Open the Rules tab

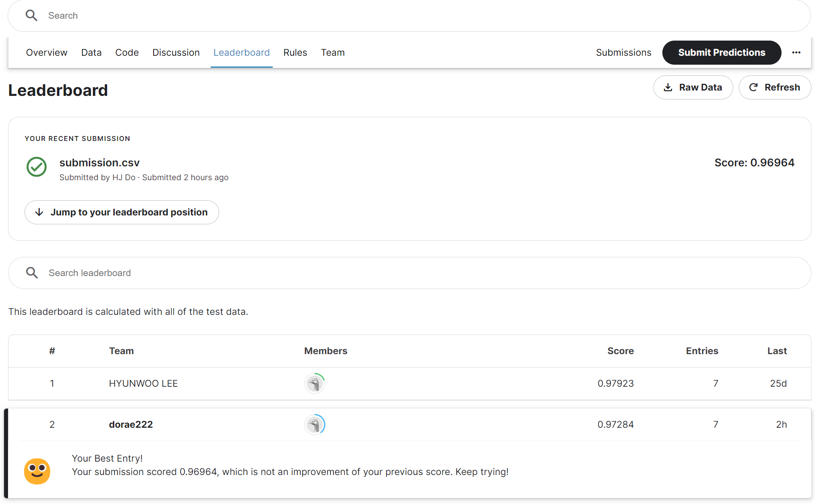click(x=295, y=53)
